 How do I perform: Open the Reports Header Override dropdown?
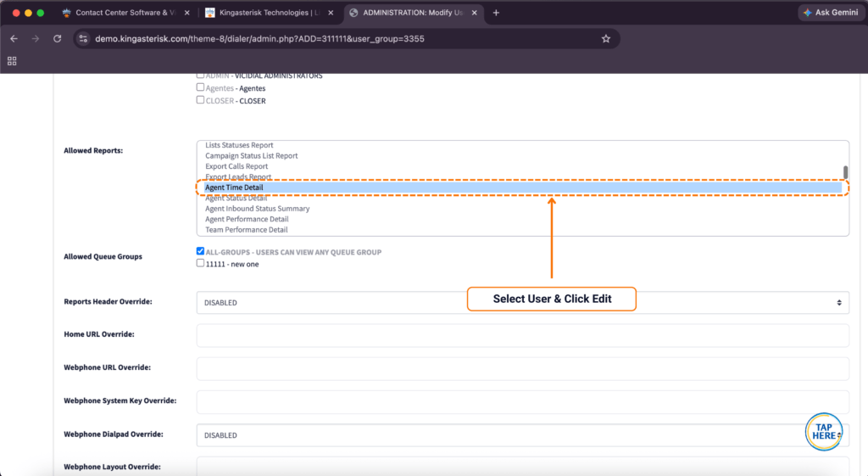click(x=522, y=303)
